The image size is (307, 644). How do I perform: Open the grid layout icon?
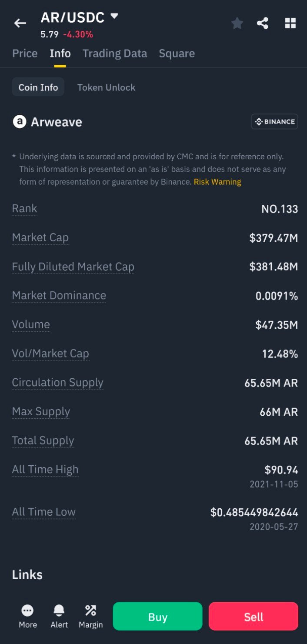click(x=290, y=23)
